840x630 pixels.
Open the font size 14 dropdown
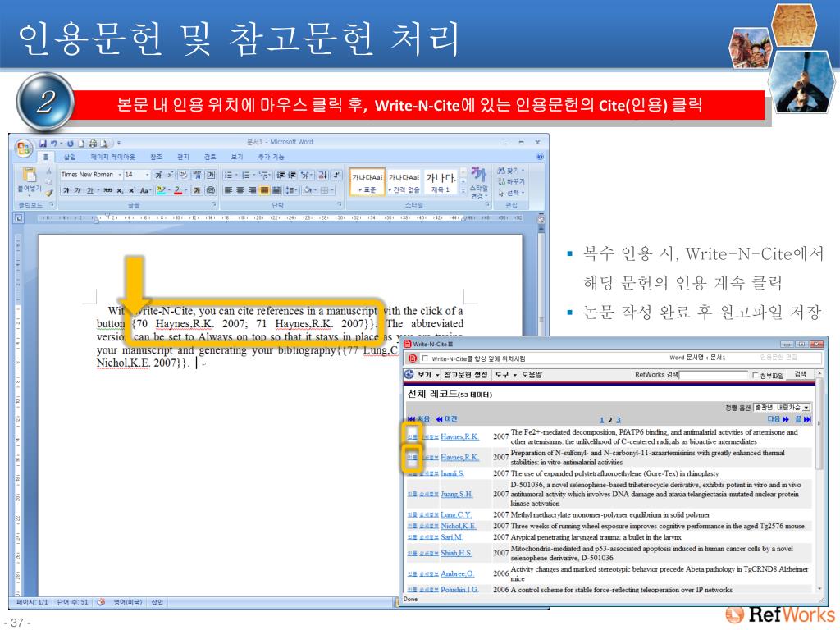point(148,175)
